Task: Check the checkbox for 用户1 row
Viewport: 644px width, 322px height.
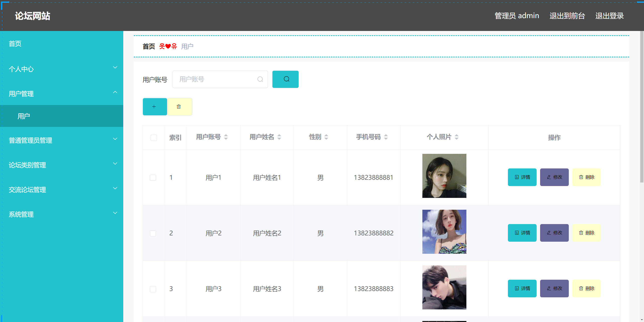Action: tap(153, 178)
